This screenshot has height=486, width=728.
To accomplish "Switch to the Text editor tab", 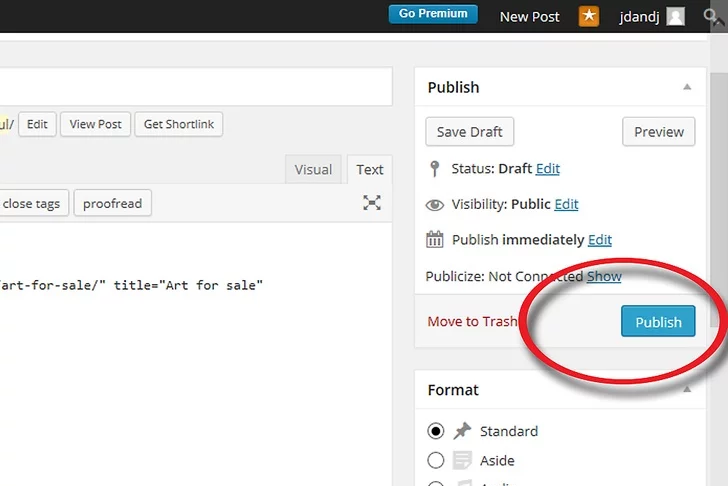I will click(x=370, y=170).
